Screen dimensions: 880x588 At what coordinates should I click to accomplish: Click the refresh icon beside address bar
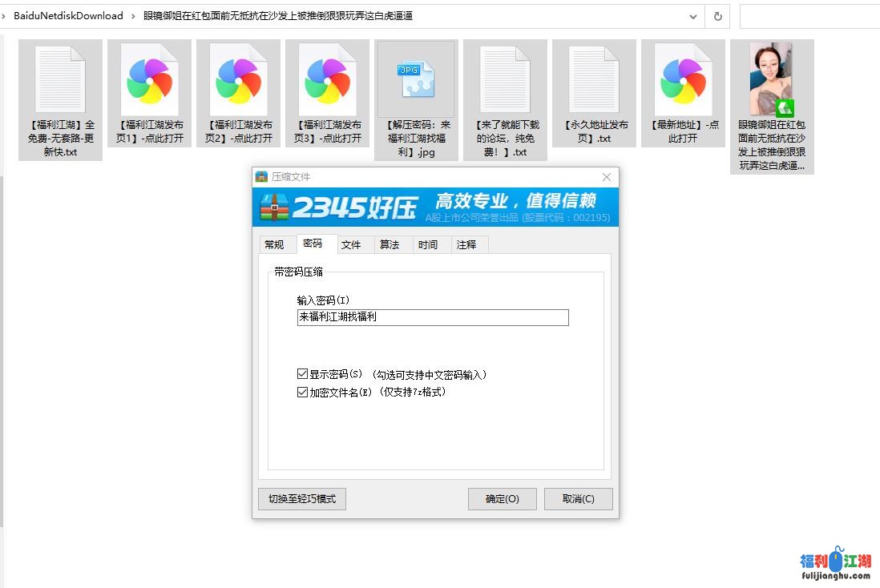717,16
